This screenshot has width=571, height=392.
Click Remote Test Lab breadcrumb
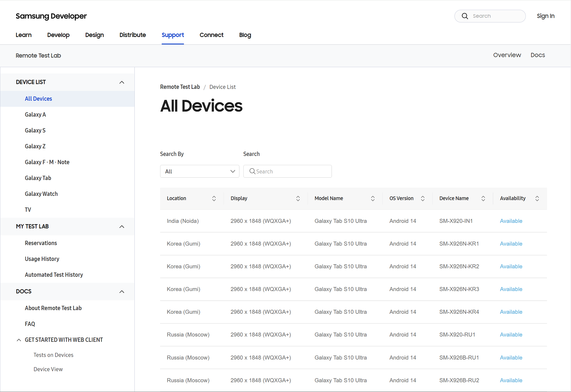pos(180,87)
